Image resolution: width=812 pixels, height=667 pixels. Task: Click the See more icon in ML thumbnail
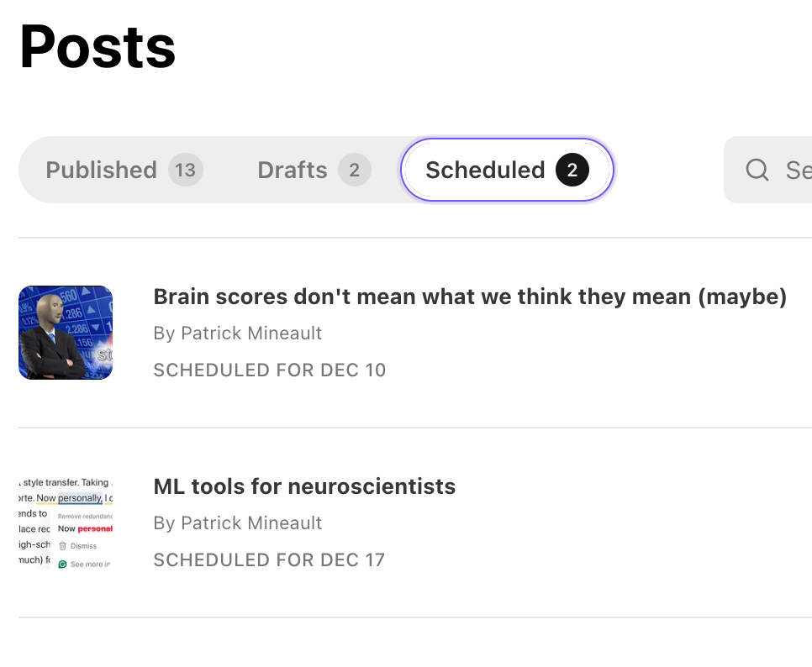62,565
